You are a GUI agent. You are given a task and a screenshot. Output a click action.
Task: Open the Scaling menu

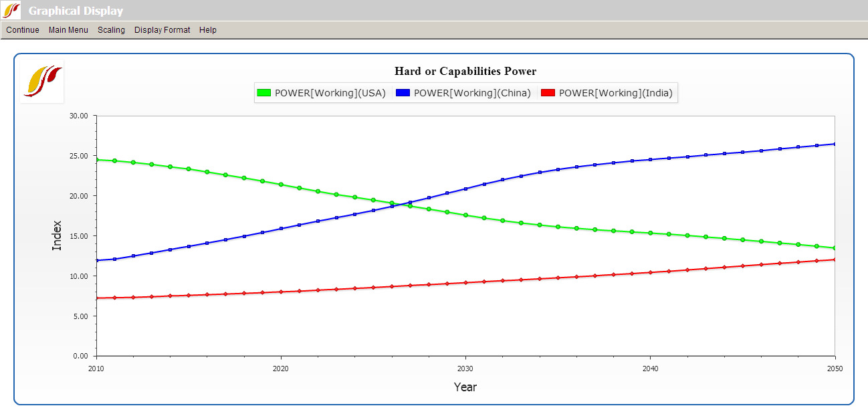tap(111, 29)
